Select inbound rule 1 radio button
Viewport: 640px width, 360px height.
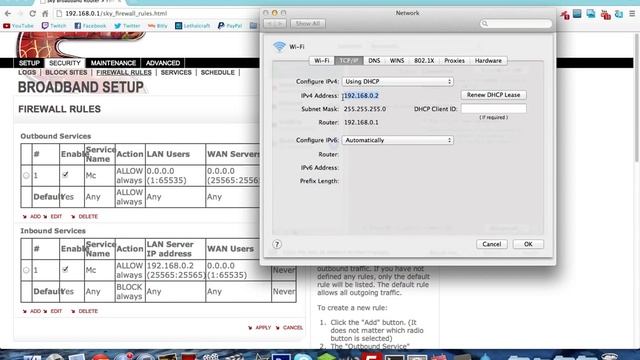point(26,270)
